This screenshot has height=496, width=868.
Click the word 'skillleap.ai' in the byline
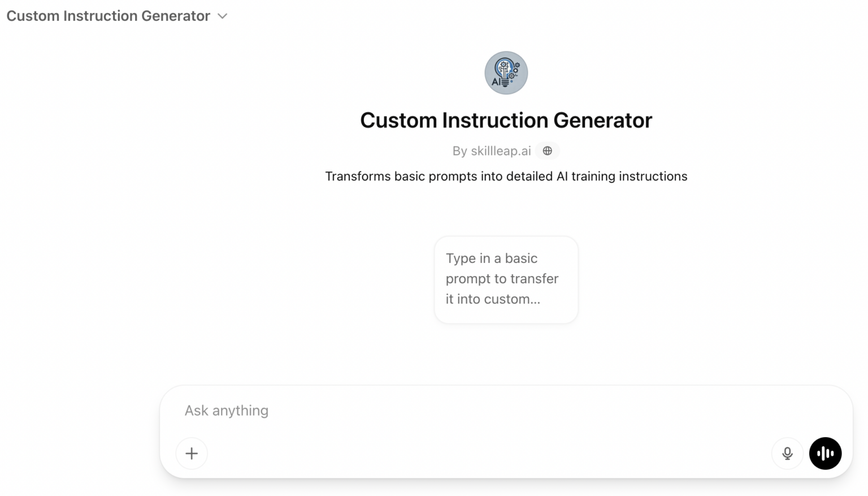(501, 151)
